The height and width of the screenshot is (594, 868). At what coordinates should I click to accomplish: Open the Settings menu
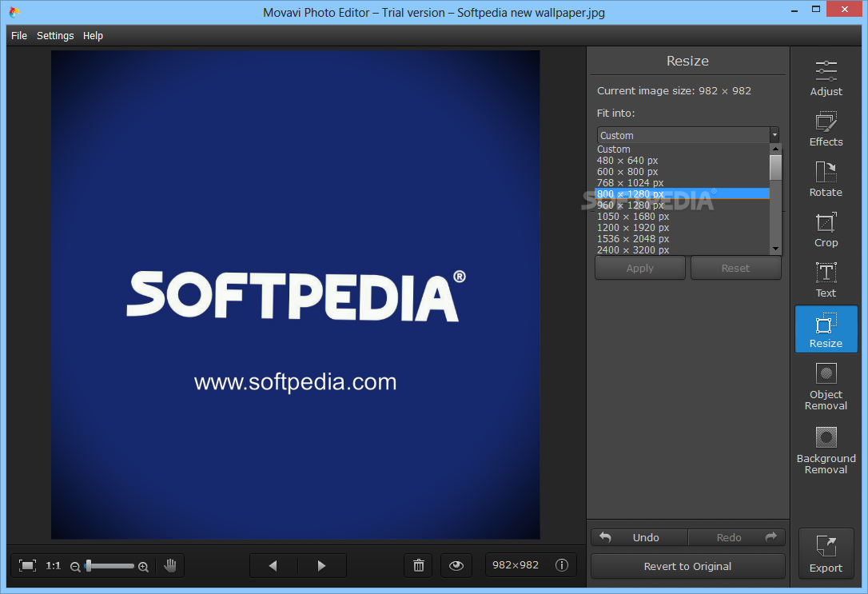point(55,35)
